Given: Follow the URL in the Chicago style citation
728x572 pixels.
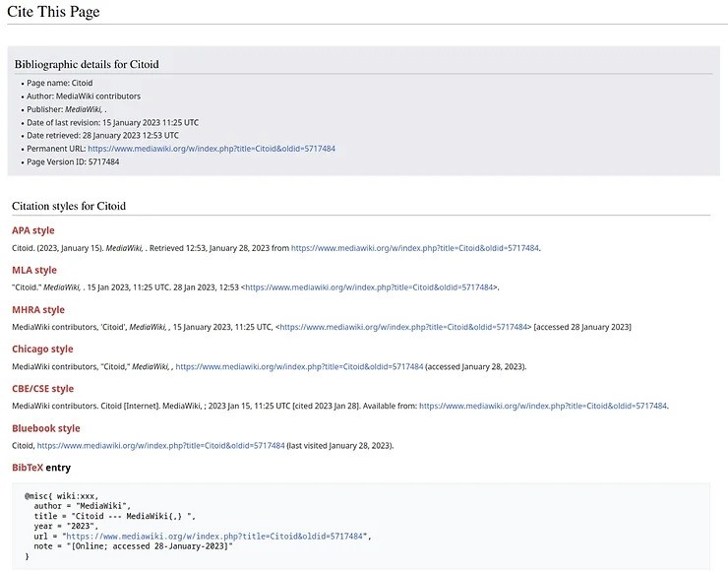Looking at the screenshot, I should [x=299, y=366].
